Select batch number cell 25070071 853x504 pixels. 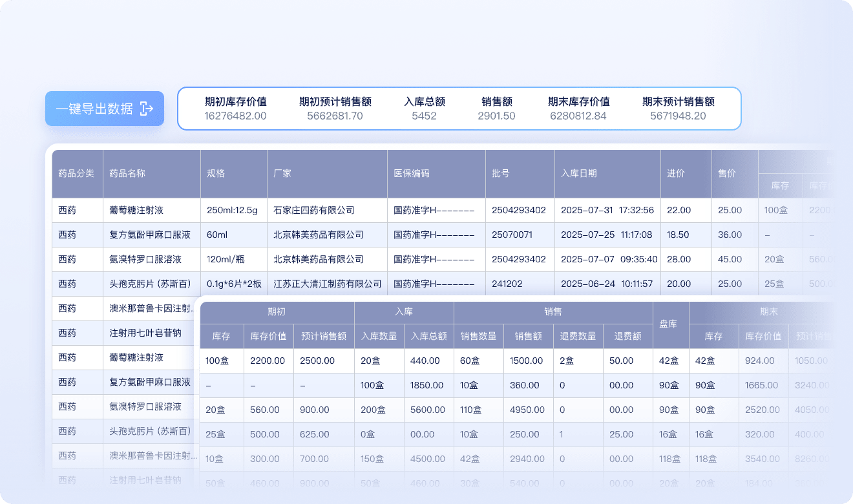[x=512, y=235]
